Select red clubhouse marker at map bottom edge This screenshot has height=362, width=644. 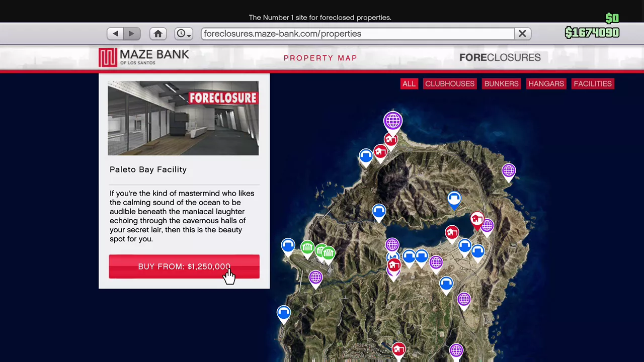(398, 349)
